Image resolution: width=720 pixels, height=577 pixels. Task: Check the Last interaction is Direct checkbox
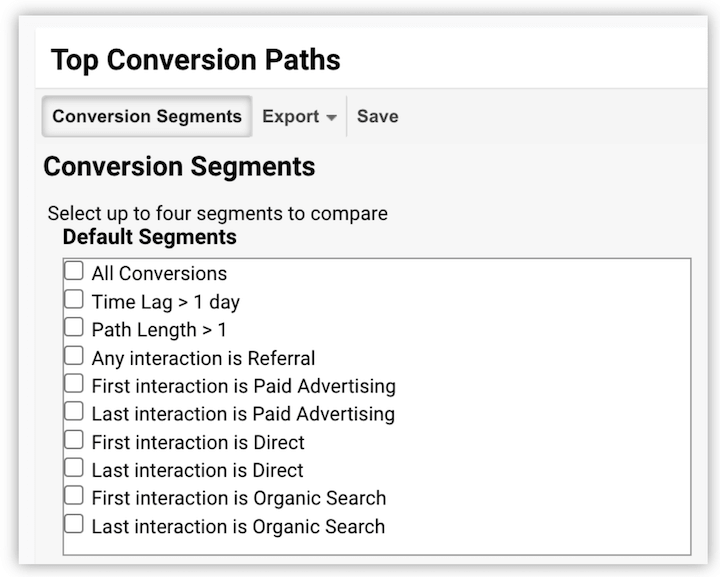(74, 468)
